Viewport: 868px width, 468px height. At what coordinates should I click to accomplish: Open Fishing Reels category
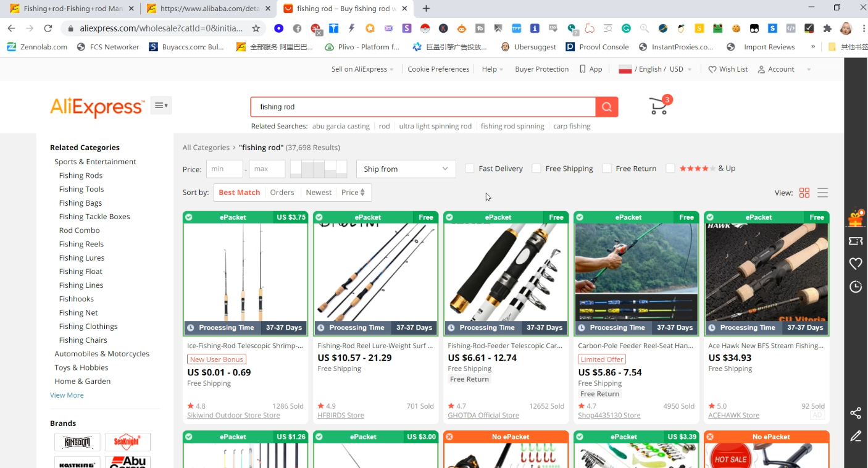81,244
